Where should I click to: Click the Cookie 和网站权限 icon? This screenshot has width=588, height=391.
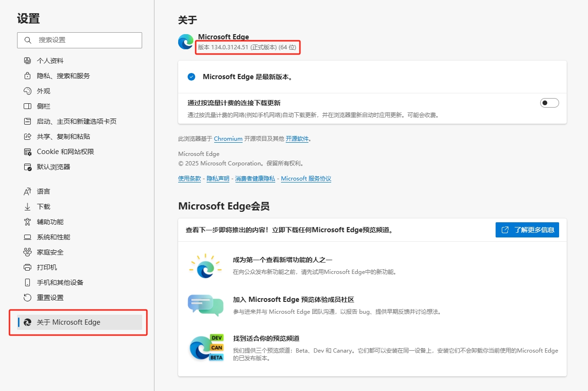pos(27,152)
